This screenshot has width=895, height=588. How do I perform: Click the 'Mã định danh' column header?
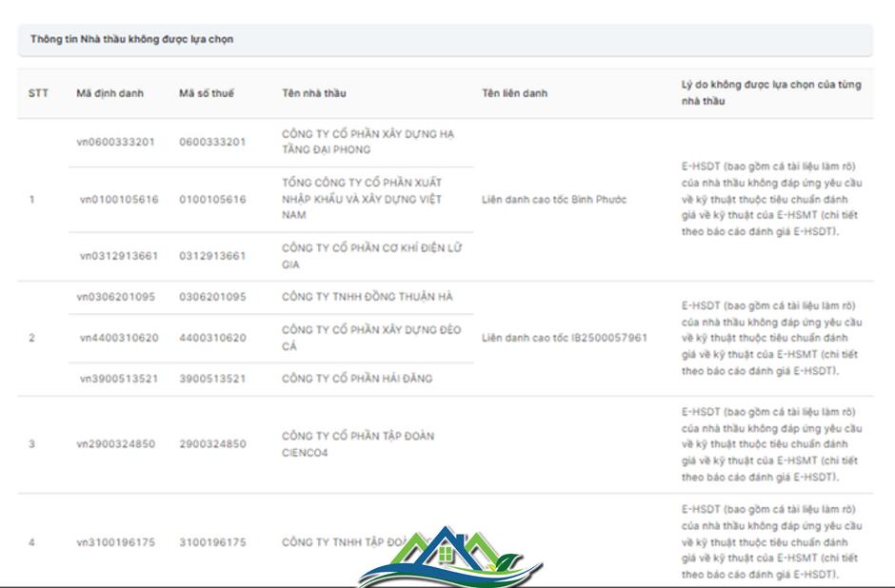pos(110,93)
